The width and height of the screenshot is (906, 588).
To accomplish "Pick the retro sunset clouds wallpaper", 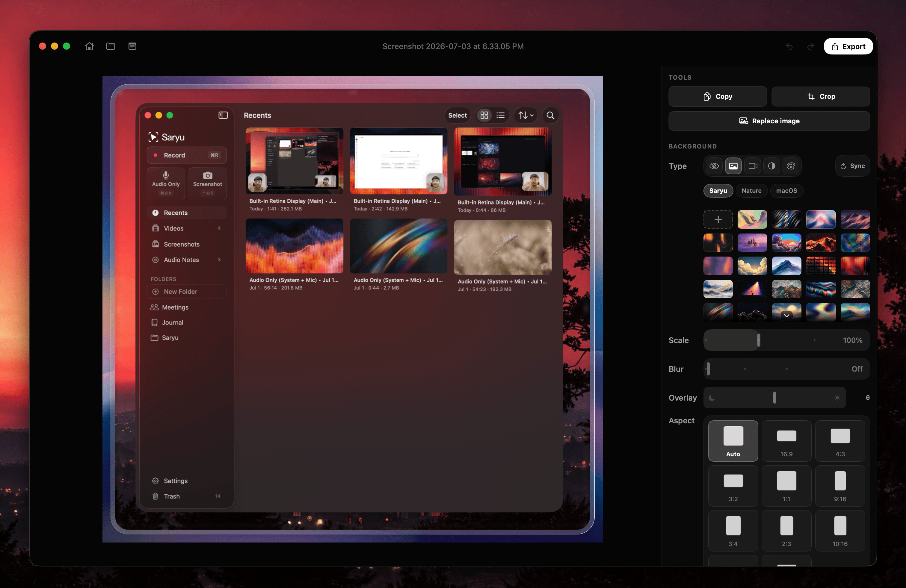I will pos(786,243).
